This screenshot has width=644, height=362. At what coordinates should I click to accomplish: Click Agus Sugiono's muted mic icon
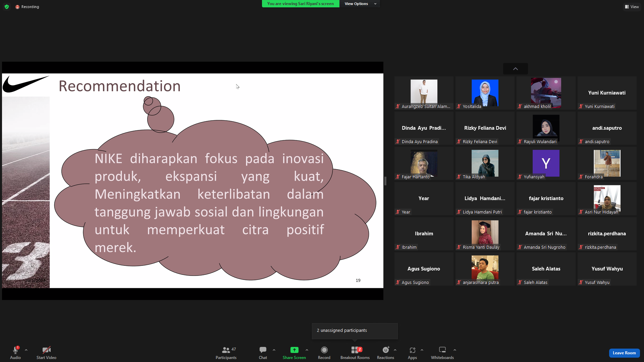398,283
